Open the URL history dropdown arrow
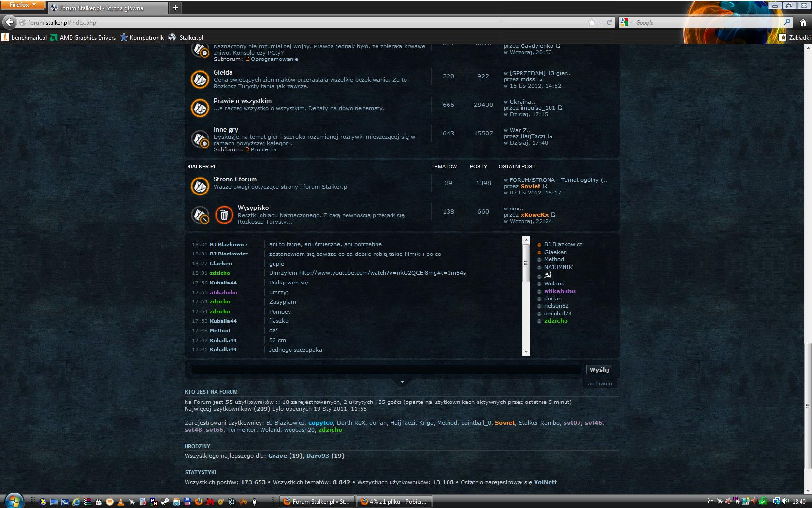 [601, 22]
